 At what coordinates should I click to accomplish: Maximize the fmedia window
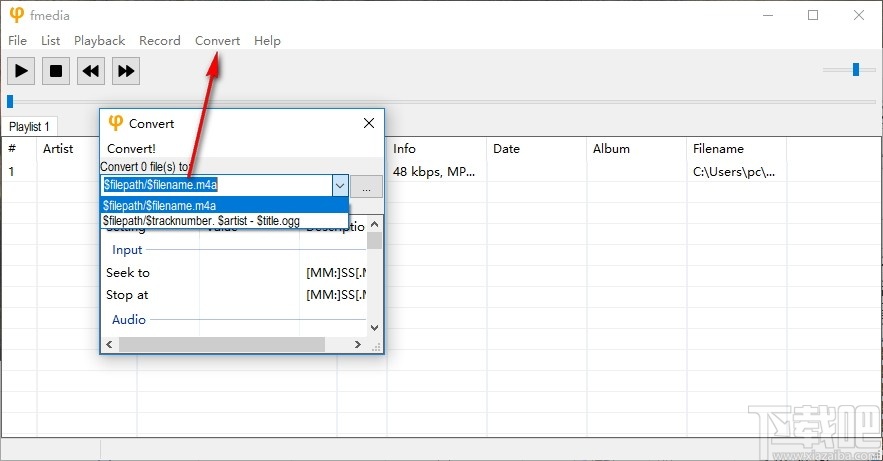click(x=813, y=15)
